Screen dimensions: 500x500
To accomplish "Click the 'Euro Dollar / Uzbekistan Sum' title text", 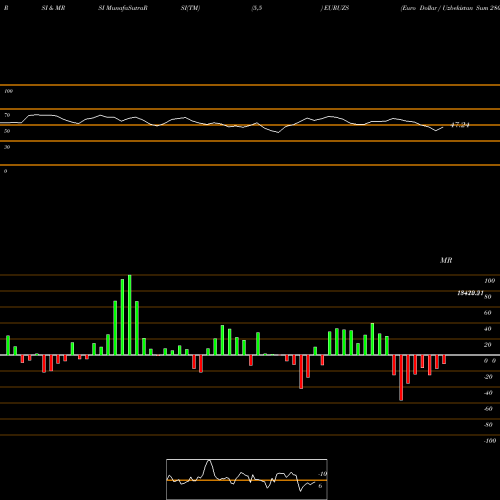I will 444,8.
